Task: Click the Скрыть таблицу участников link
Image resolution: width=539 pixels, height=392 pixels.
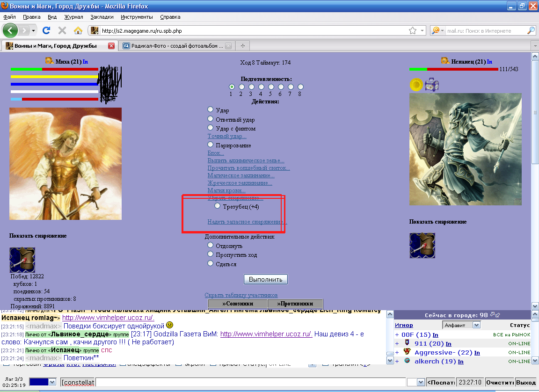Action: pyautogui.click(x=241, y=295)
